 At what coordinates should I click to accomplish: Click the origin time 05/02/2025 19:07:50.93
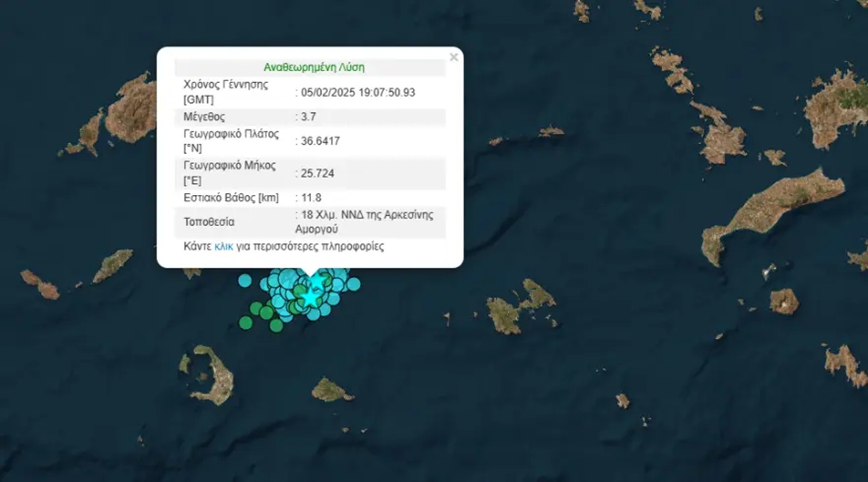tap(358, 92)
